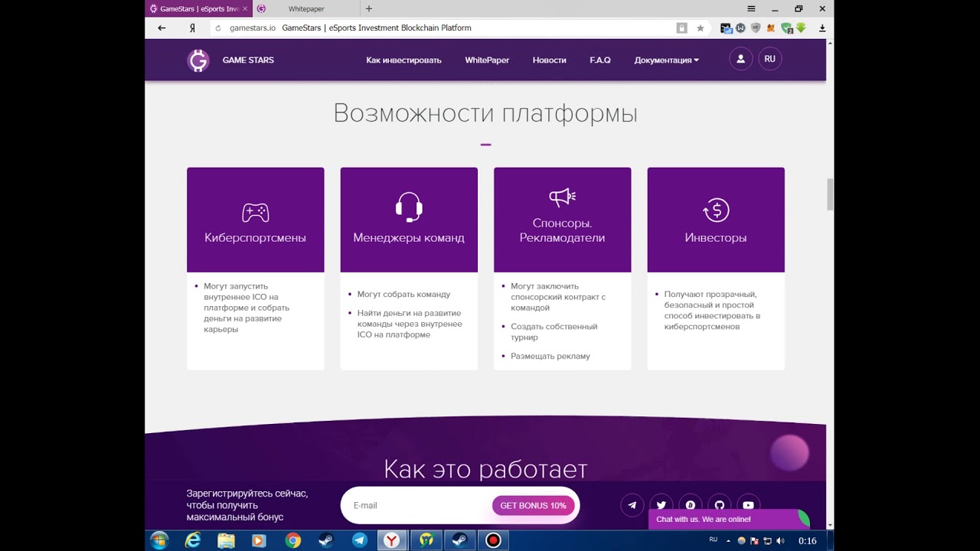Open the MetaMask fox extension icon
This screenshot has height=551, width=980.
(x=771, y=28)
